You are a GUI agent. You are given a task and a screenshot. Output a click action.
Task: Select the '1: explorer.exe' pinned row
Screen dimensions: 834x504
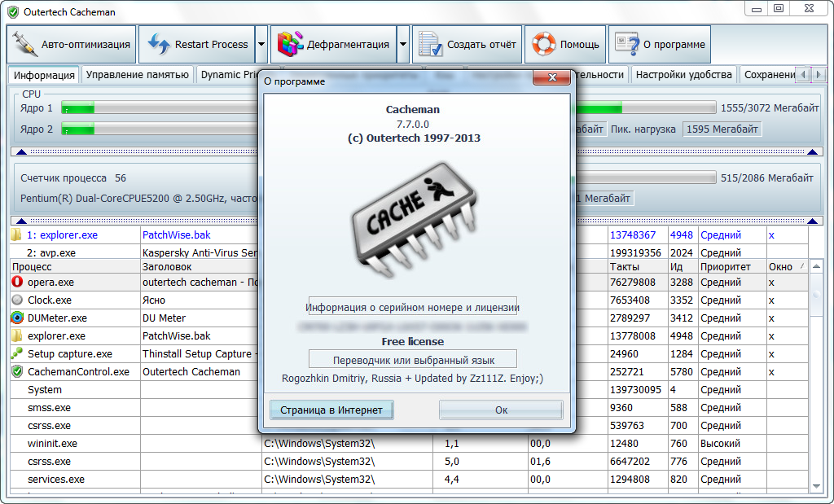tap(409, 235)
